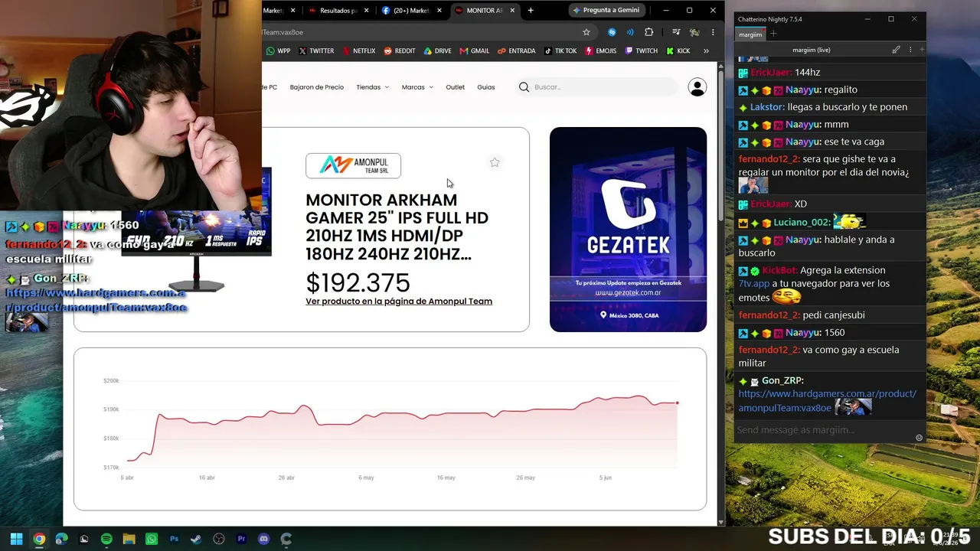The width and height of the screenshot is (980, 551).
Task: Open WhatsApp from the taskbar
Action: point(152,539)
